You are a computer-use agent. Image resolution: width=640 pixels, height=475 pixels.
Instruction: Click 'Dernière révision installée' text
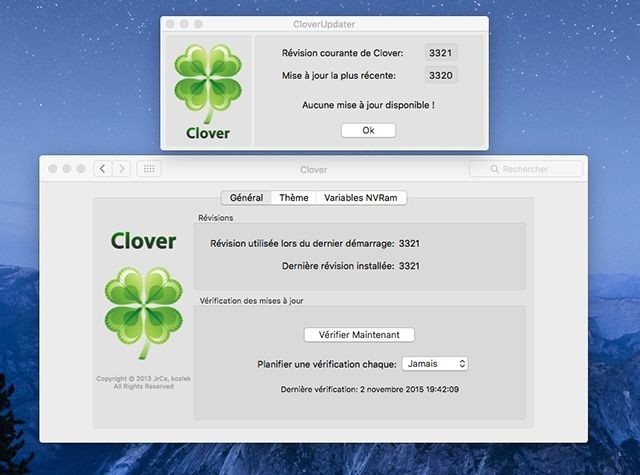(x=338, y=266)
